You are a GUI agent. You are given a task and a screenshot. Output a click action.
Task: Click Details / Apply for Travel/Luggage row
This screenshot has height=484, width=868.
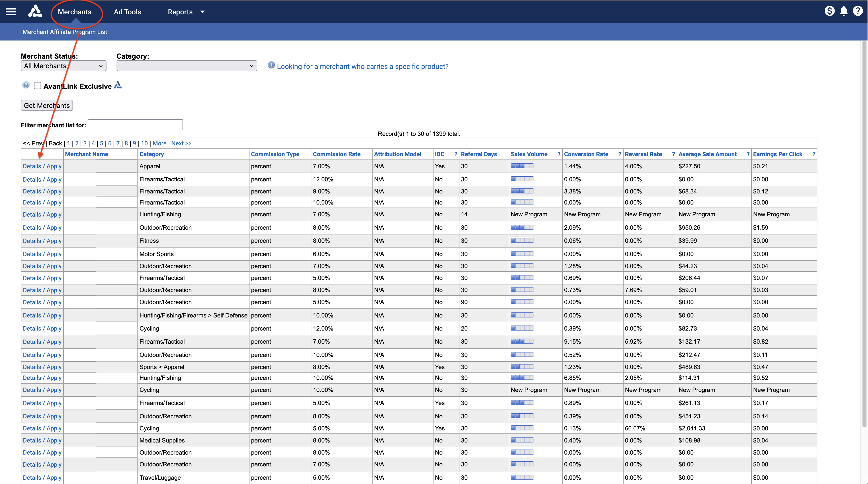[42, 478]
